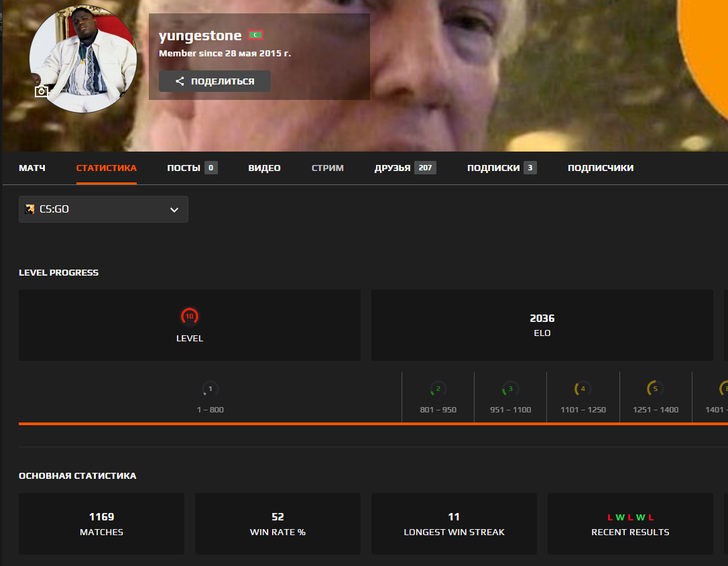Image resolution: width=728 pixels, height=566 pixels.
Task: Click the orange level progress bar
Action: coord(373,424)
